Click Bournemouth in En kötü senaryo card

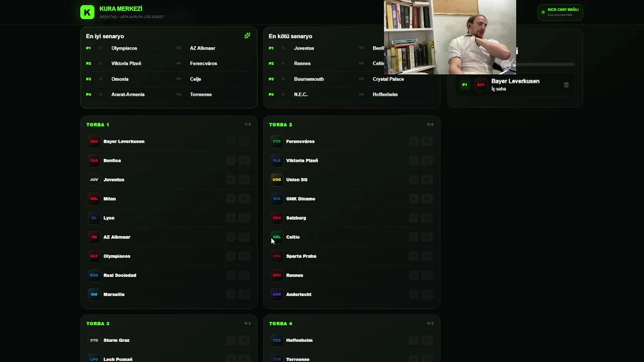point(309,79)
